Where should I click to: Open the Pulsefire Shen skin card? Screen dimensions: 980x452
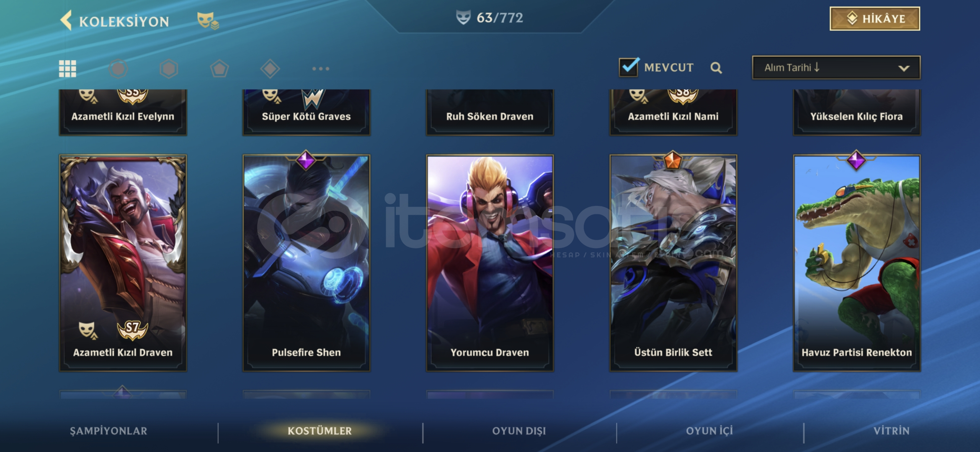306,263
